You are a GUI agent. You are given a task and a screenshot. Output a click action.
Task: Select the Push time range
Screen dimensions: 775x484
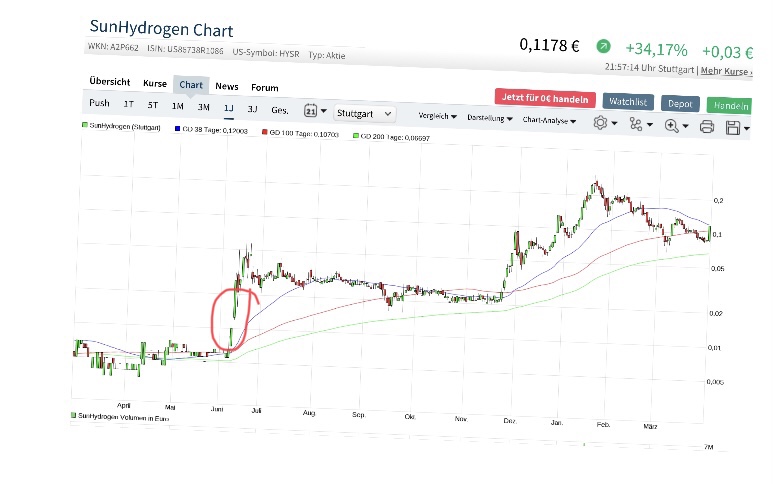(99, 103)
